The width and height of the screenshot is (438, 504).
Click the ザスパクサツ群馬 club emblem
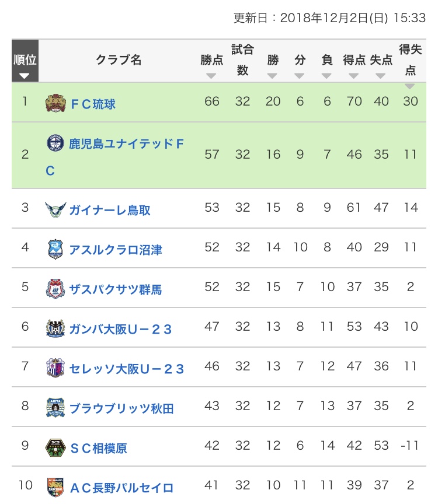(x=55, y=289)
